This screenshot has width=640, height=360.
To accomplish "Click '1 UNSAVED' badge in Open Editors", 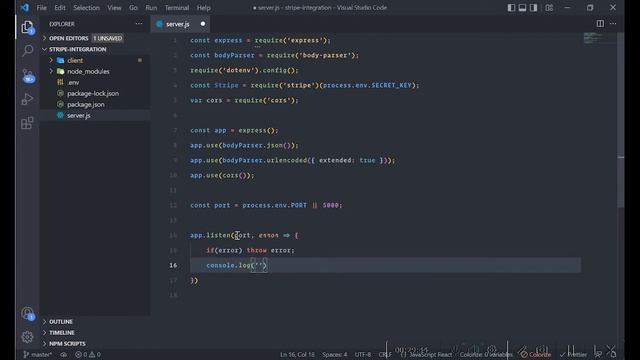I will pyautogui.click(x=107, y=38).
